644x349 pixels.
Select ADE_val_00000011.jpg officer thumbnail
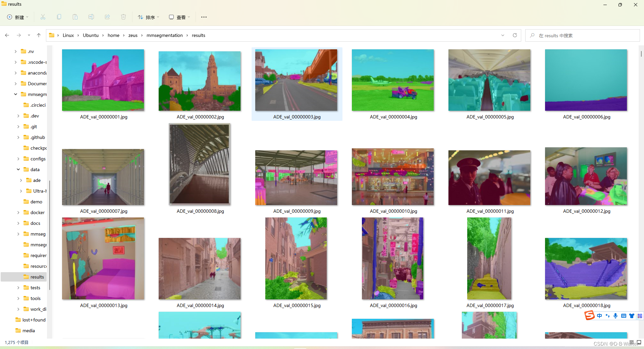(x=489, y=178)
